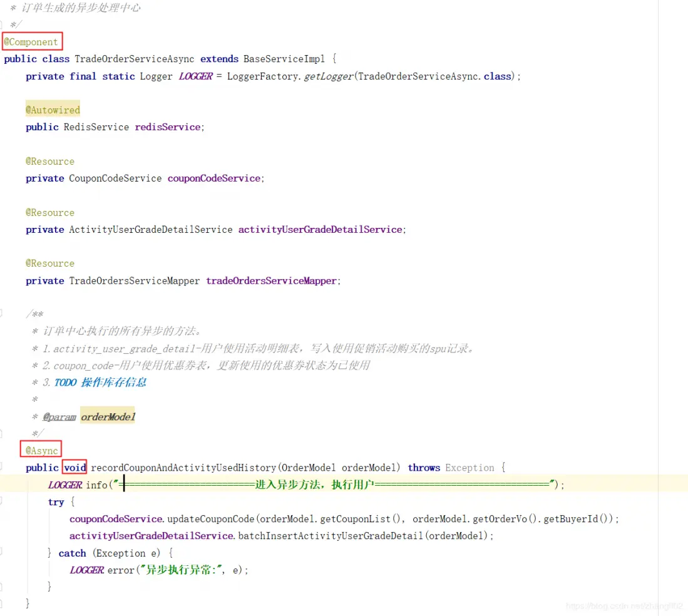Click the @Async annotation
This screenshot has height=616, width=688.
(42, 451)
